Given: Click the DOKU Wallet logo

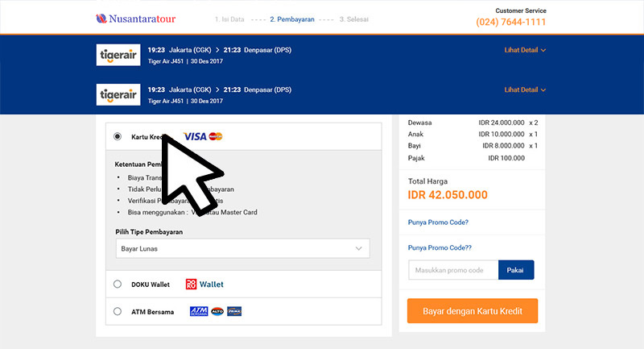Looking at the screenshot, I should [204, 284].
